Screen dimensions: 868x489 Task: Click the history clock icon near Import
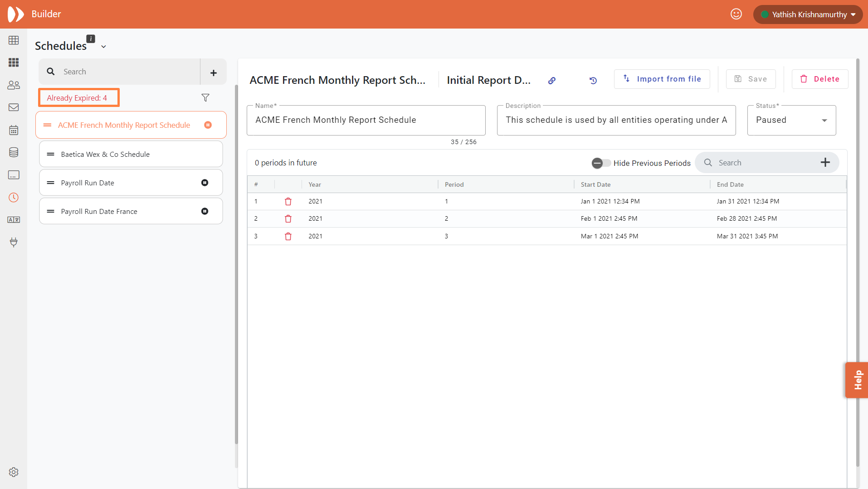593,81
